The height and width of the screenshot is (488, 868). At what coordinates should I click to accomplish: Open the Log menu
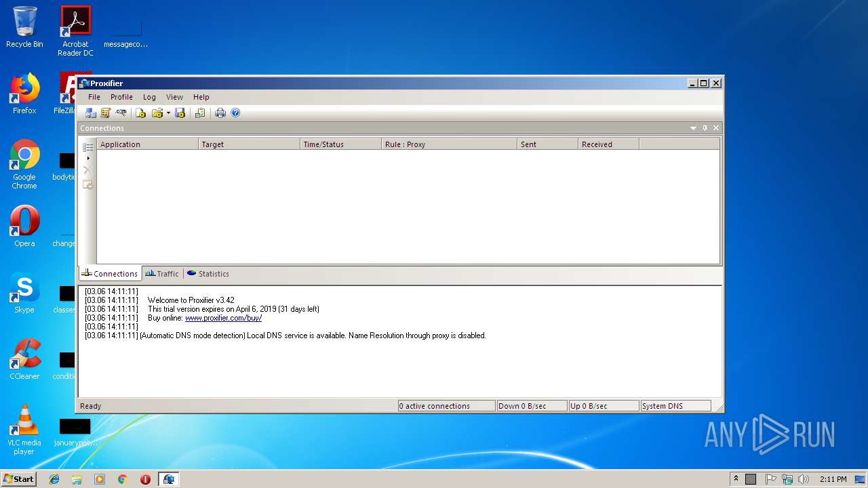(149, 97)
